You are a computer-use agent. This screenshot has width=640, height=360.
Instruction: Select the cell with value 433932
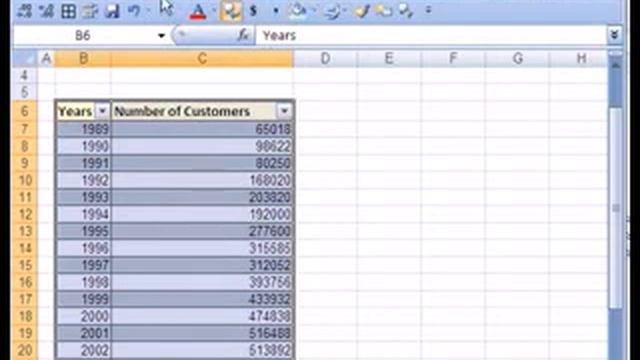[x=202, y=299]
